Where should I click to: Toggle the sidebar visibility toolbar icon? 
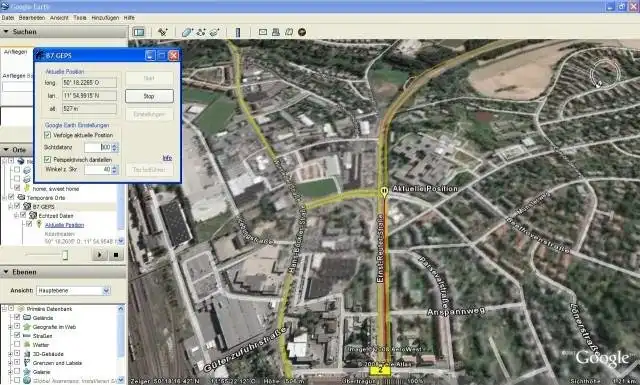pyautogui.click(x=139, y=32)
